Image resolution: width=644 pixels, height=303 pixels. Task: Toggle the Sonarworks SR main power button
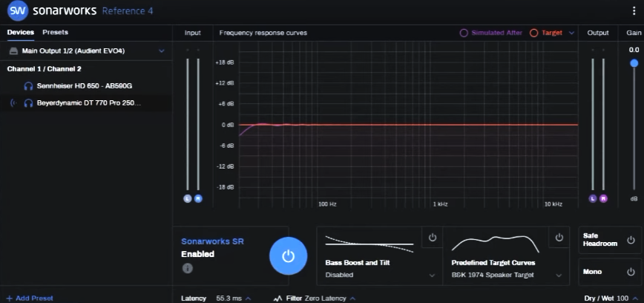[x=288, y=255]
